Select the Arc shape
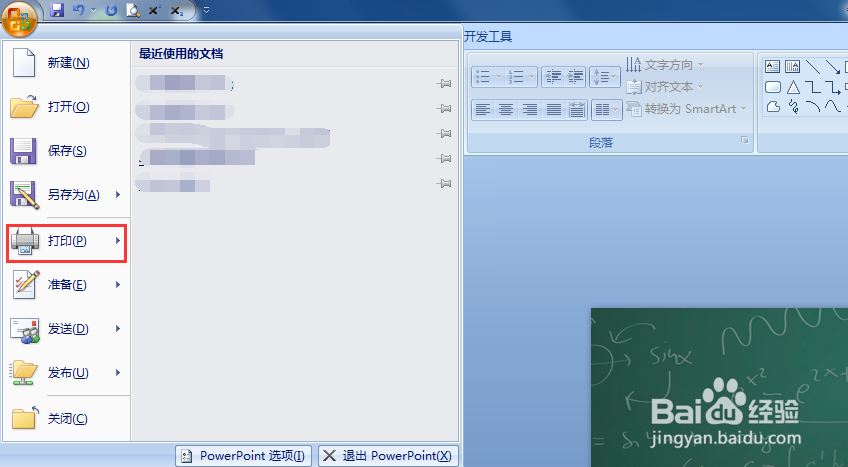The image size is (848, 467). tap(813, 106)
